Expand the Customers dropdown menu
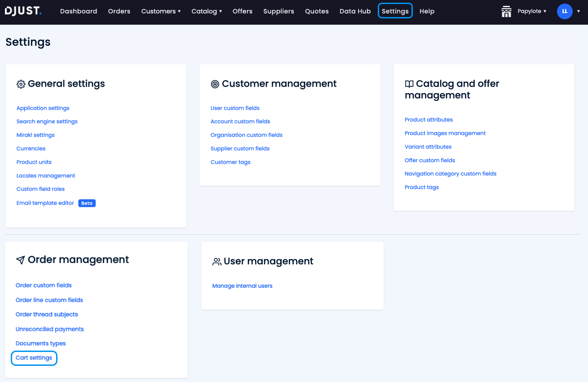588x382 pixels. click(x=161, y=11)
